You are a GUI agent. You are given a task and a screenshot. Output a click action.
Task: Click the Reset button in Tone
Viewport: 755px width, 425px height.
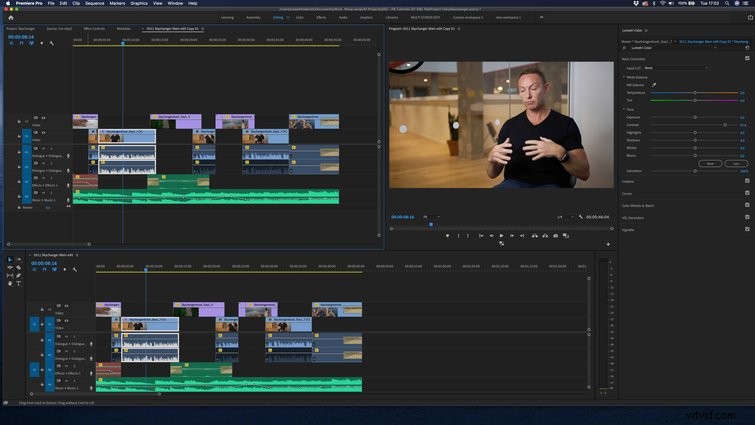tap(710, 163)
